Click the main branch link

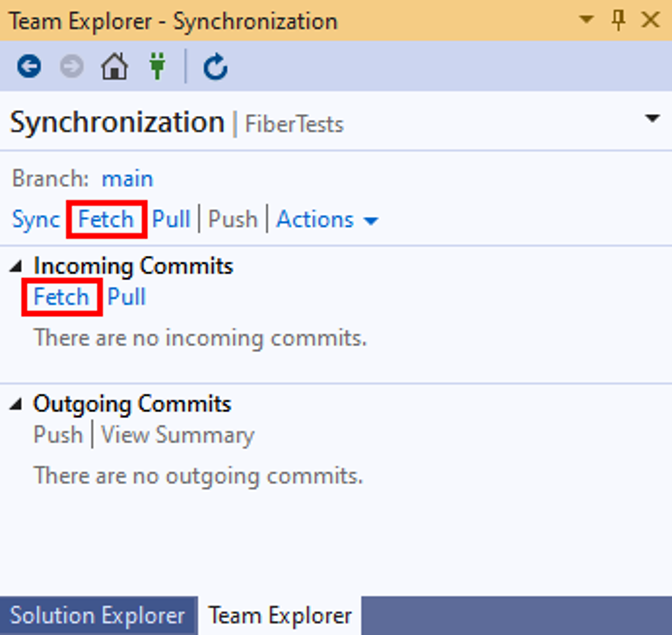point(127,179)
